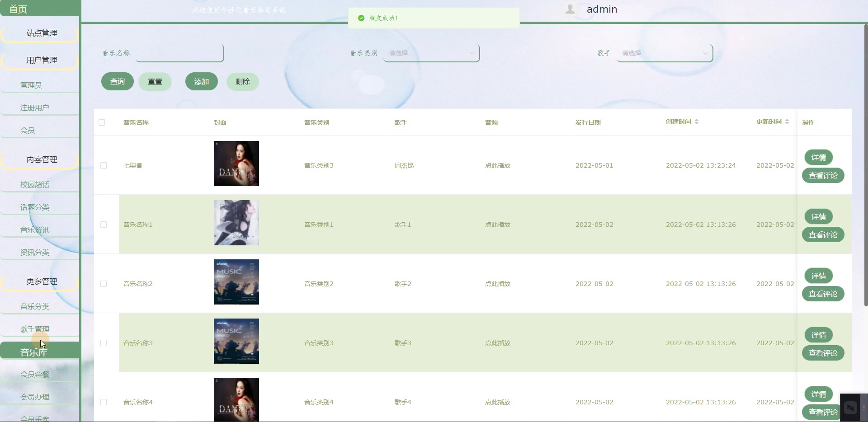Open the 音乐类别 filter dropdown

pyautogui.click(x=431, y=53)
